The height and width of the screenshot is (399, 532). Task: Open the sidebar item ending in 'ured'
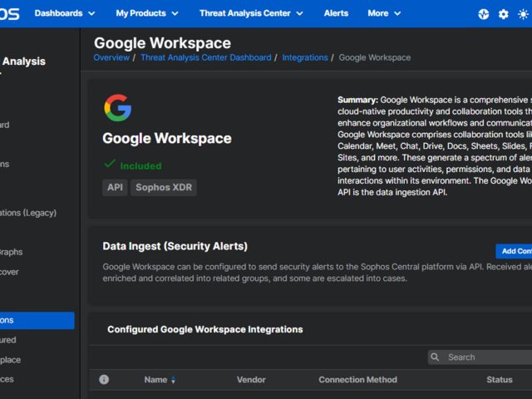click(x=7, y=340)
